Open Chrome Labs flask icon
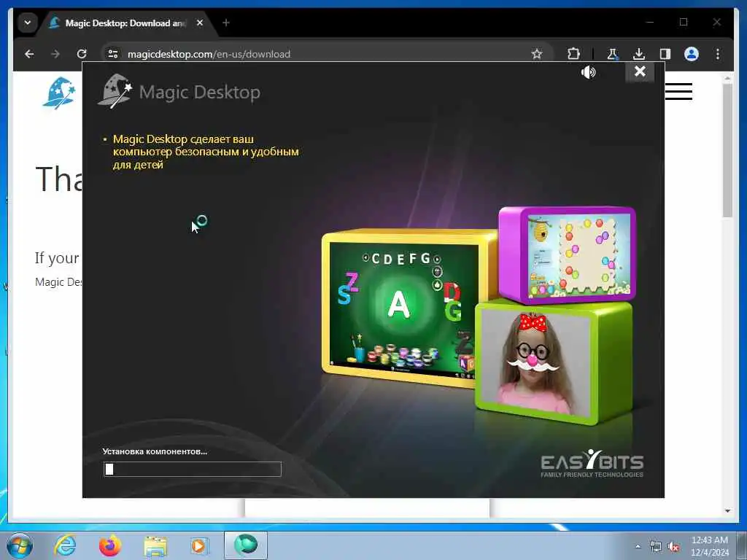Screen dimensions: 747x560 pos(613,54)
